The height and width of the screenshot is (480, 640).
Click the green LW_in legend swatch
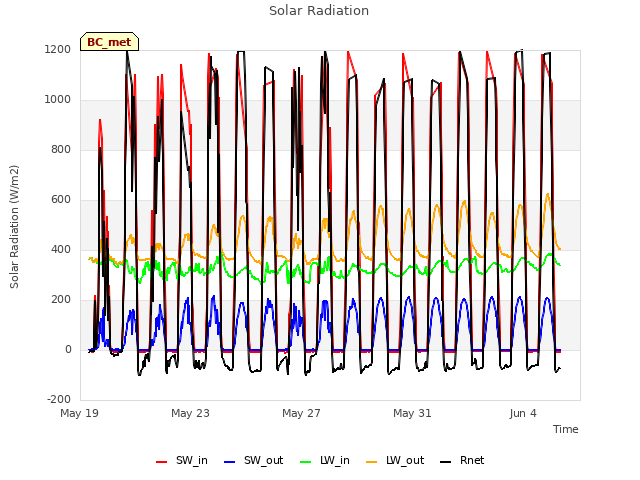pyautogui.click(x=306, y=462)
